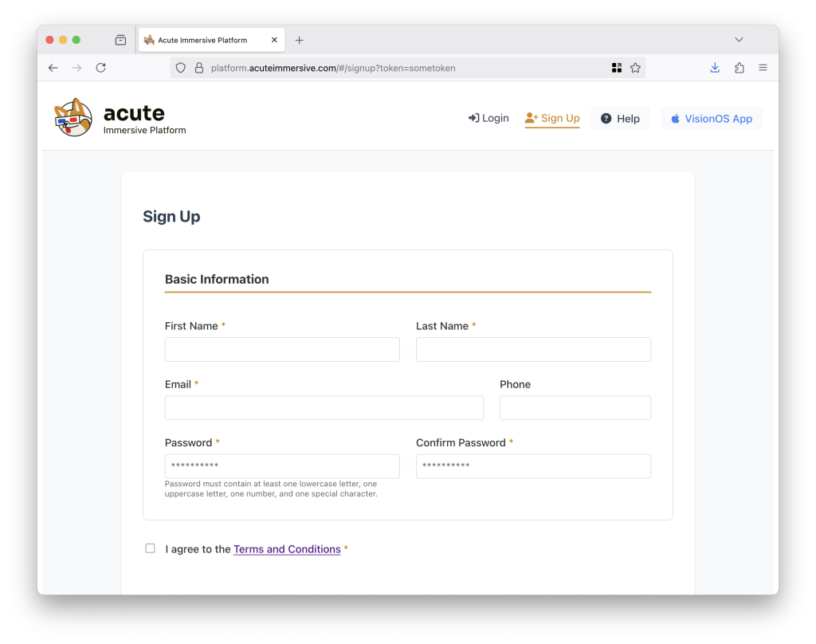This screenshot has width=816, height=644.
Task: Click the QR code icon in address bar
Action: pyautogui.click(x=617, y=68)
